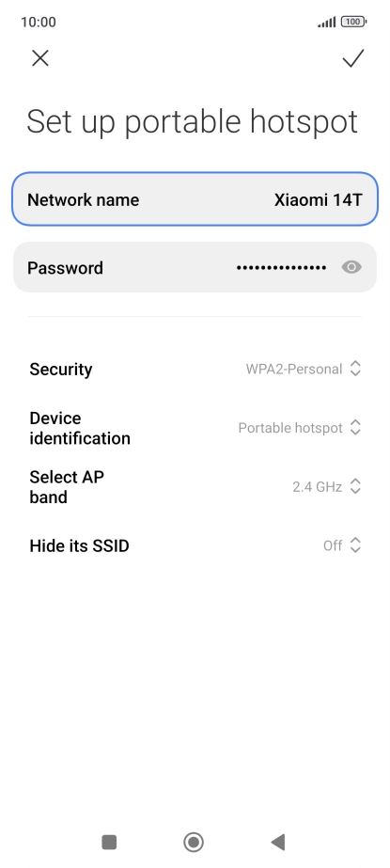Tap the circular home navigation button
The width and height of the screenshot is (390, 868).
click(194, 842)
